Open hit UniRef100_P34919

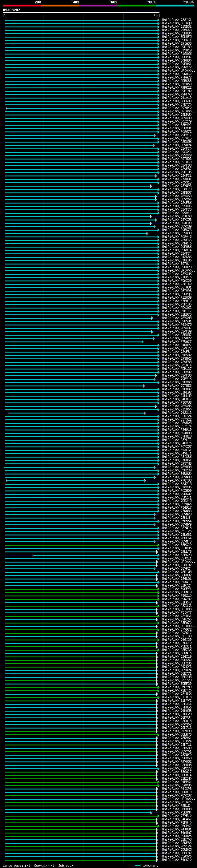point(176,430)
